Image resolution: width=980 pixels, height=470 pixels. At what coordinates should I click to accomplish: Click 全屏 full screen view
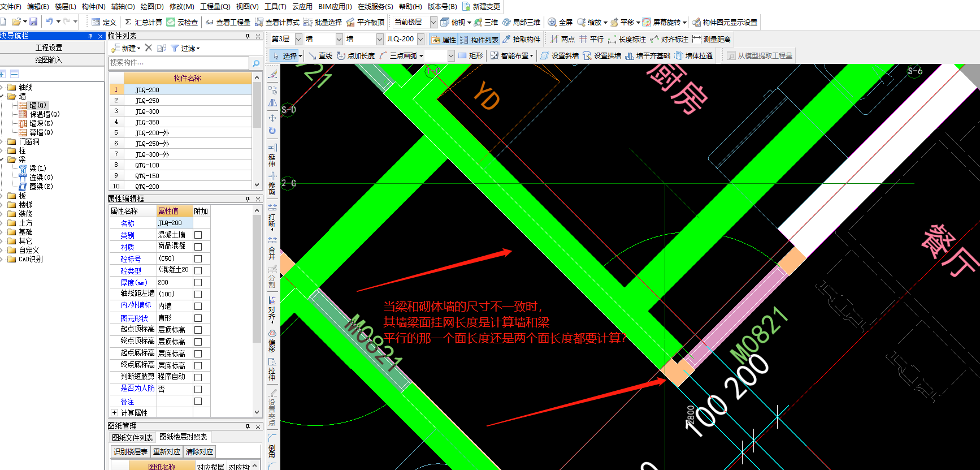pos(560,22)
